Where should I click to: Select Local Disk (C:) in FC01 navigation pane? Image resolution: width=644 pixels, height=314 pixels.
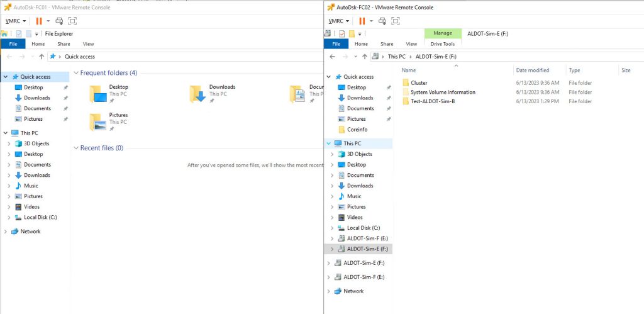(40, 218)
